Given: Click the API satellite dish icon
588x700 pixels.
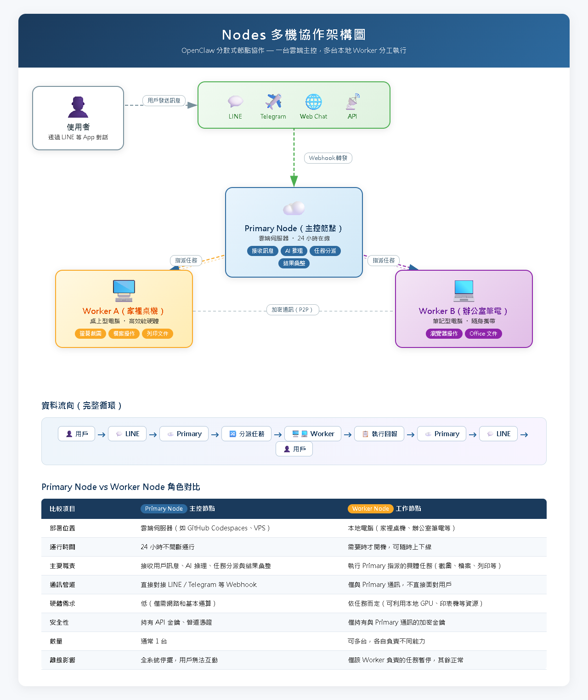Looking at the screenshot, I should pyautogui.click(x=352, y=102).
